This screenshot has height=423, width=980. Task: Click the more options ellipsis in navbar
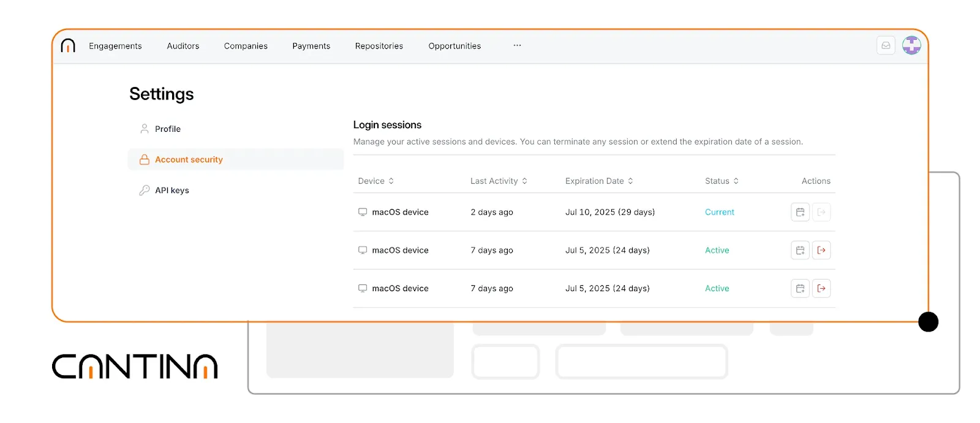click(518, 45)
